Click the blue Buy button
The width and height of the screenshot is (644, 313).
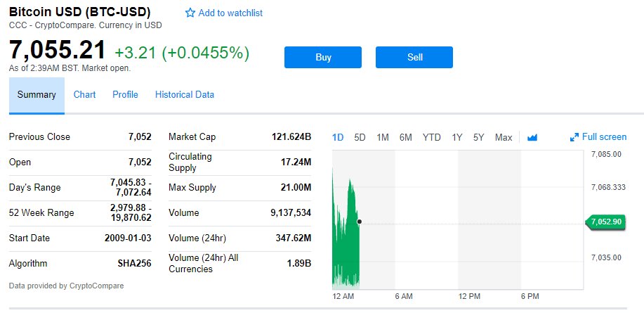point(323,57)
